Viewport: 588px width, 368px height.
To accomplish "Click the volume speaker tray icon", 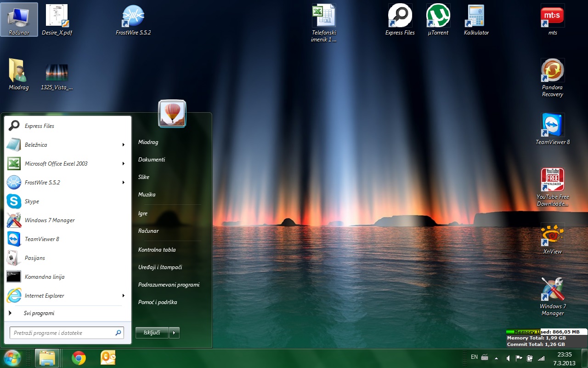I will coord(508,358).
